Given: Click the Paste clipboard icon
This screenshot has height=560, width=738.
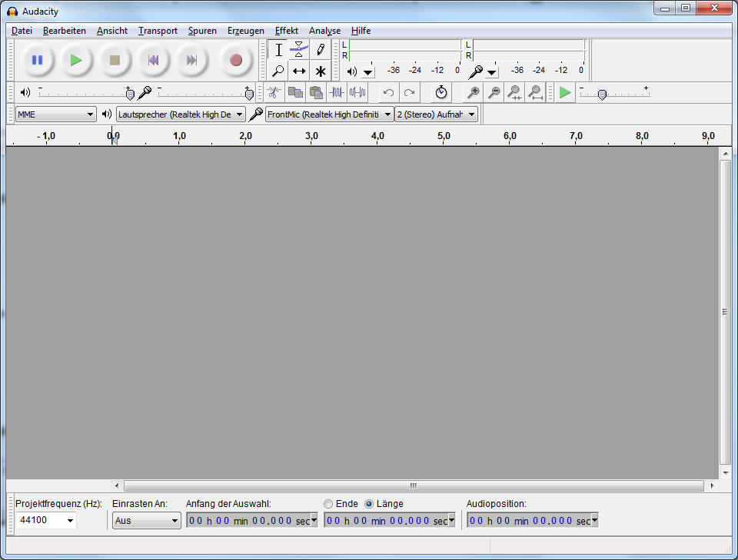Looking at the screenshot, I should click(316, 92).
